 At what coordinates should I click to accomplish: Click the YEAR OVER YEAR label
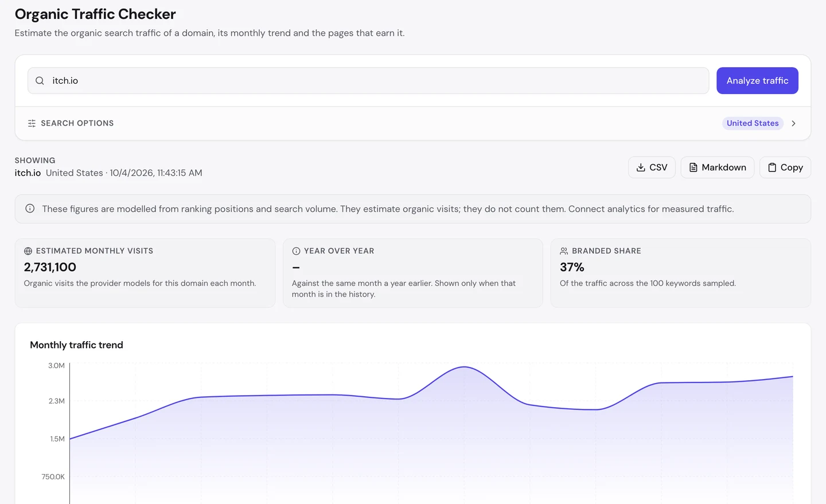(339, 251)
